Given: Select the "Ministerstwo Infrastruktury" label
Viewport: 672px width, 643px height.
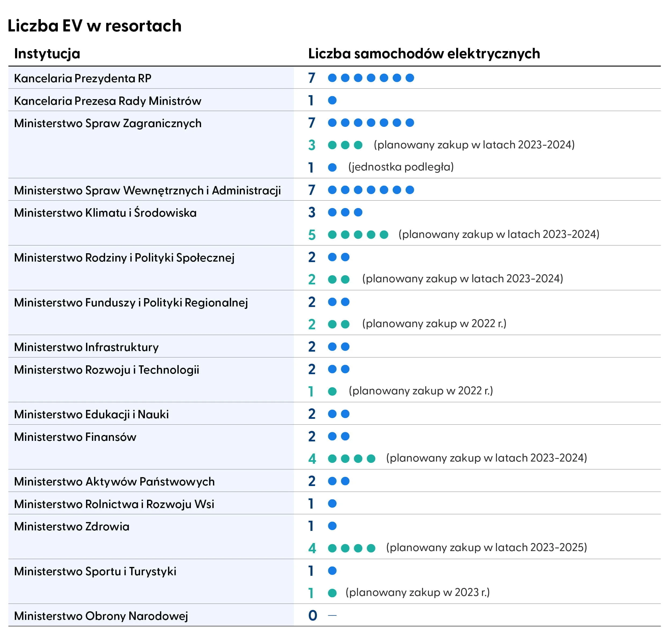Looking at the screenshot, I should coord(86,347).
